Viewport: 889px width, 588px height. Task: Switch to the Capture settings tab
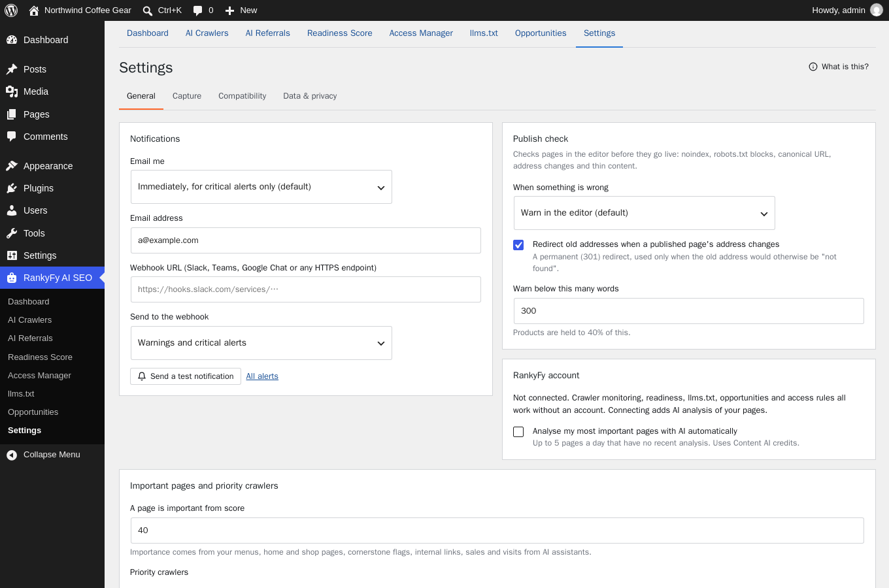187,96
